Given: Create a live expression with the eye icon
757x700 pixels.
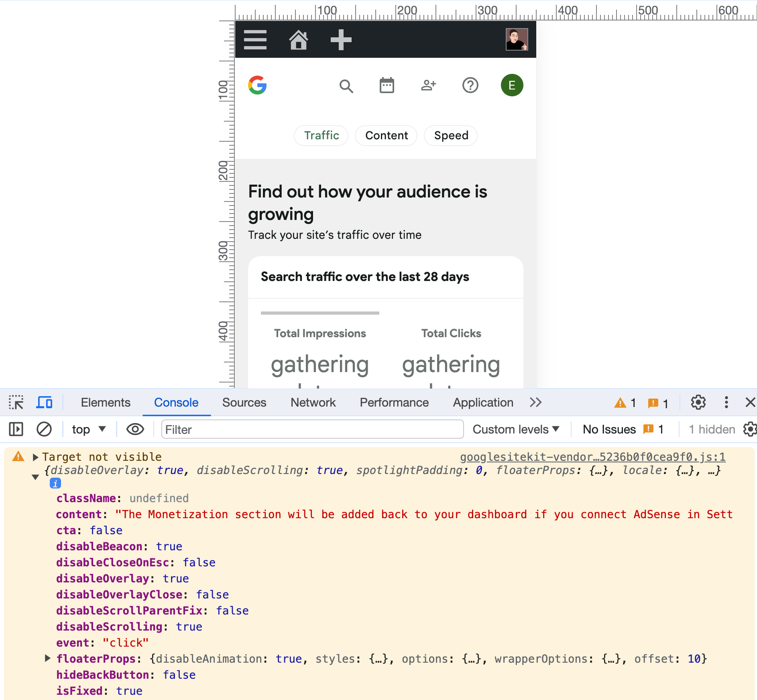Looking at the screenshot, I should pyautogui.click(x=134, y=429).
